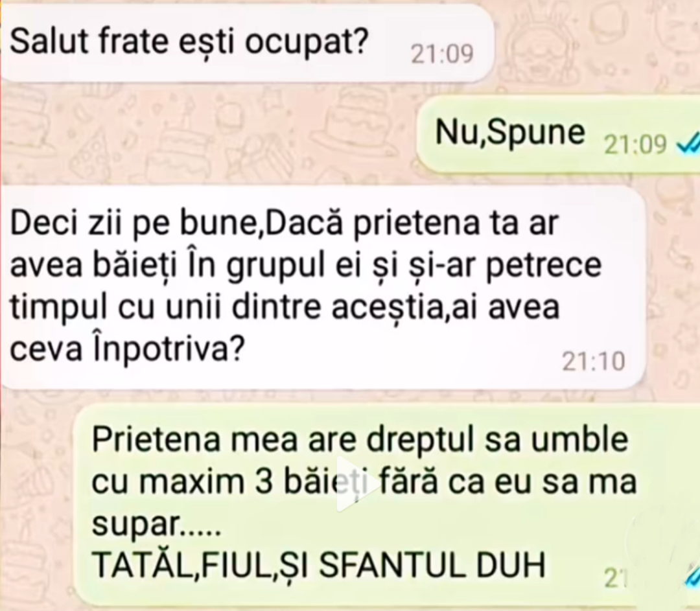700x611 pixels.
Task: Click the word "supar....." in the green bubble
Action: coord(156,524)
